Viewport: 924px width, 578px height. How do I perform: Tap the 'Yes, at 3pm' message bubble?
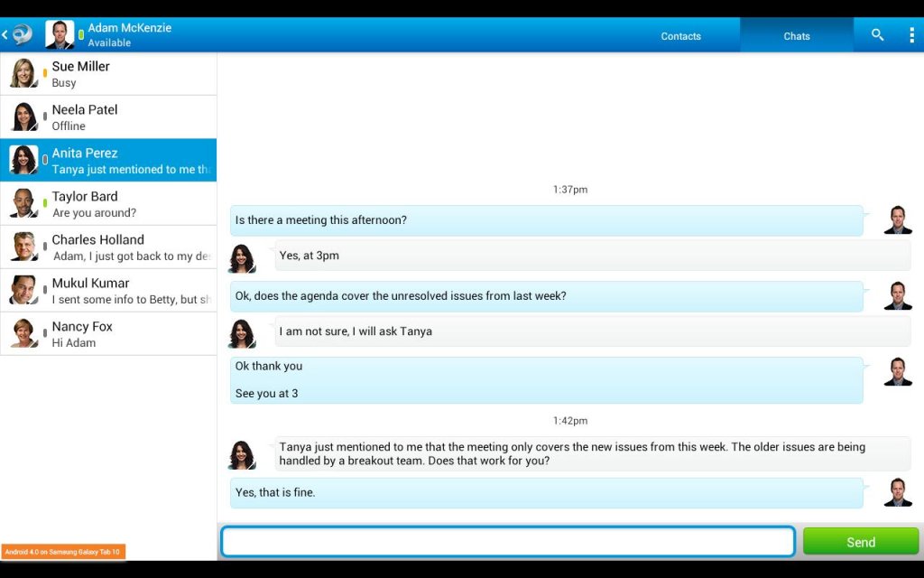592,256
